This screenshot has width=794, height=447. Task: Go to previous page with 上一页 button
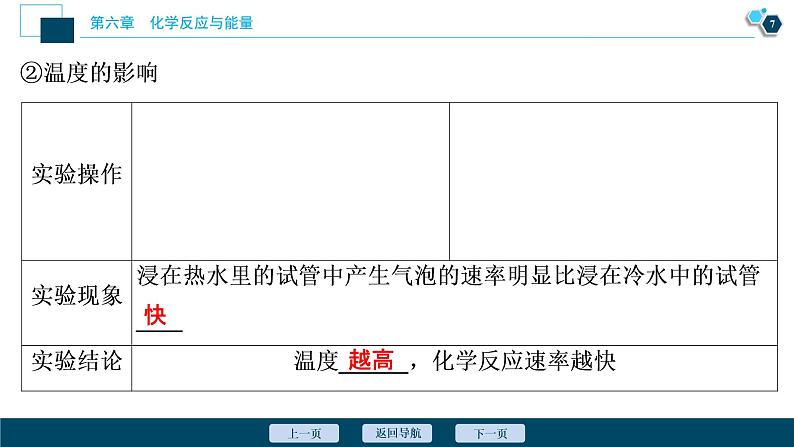pyautogui.click(x=304, y=433)
